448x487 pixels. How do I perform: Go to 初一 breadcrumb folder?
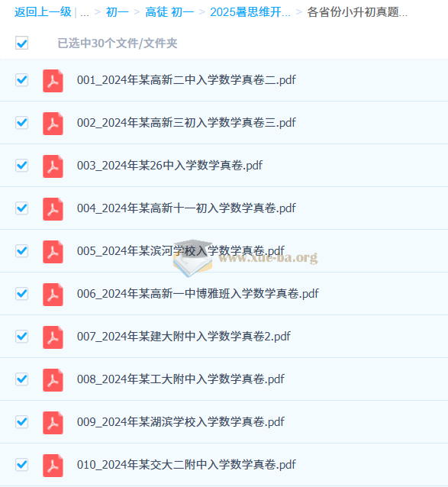pos(118,12)
